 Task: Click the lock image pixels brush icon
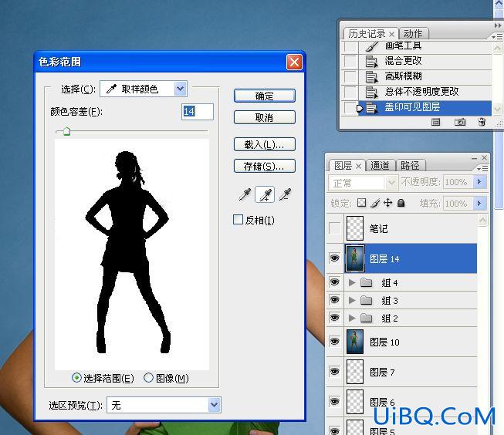coord(375,203)
